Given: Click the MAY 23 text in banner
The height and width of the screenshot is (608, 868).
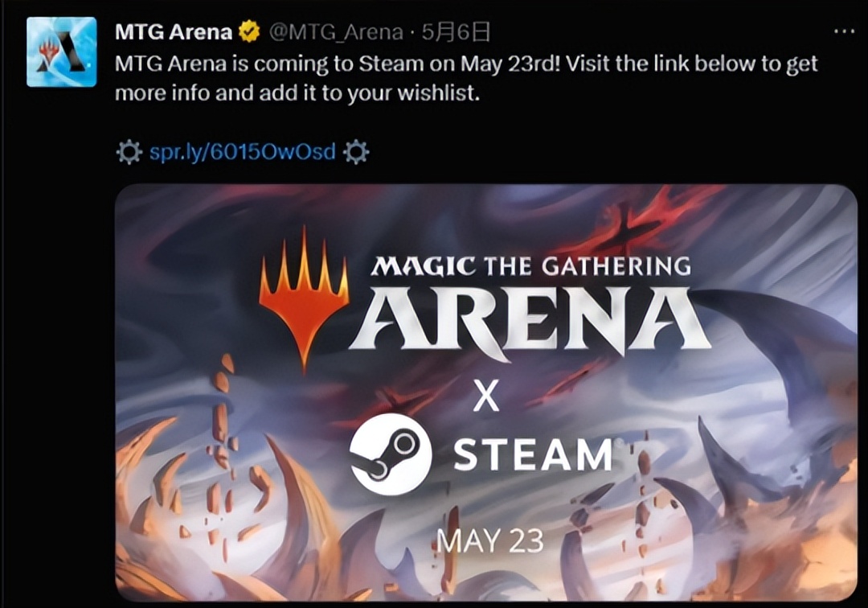Looking at the screenshot, I should coord(490,540).
